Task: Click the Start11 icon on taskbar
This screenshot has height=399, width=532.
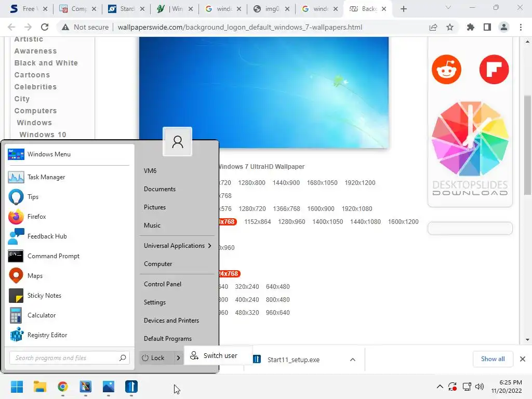Action: (131, 387)
